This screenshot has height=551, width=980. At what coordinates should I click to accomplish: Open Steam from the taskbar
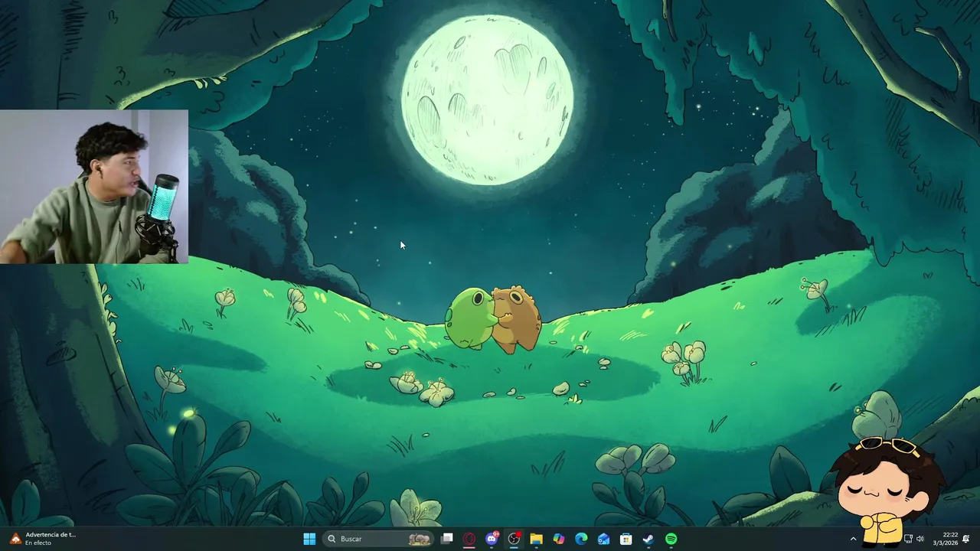pyautogui.click(x=648, y=539)
